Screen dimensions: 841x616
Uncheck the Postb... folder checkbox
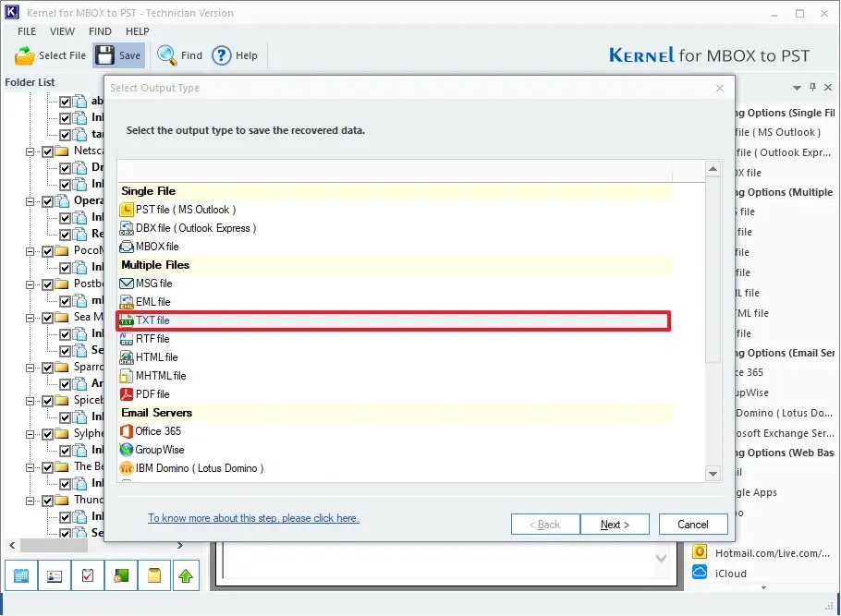48,284
